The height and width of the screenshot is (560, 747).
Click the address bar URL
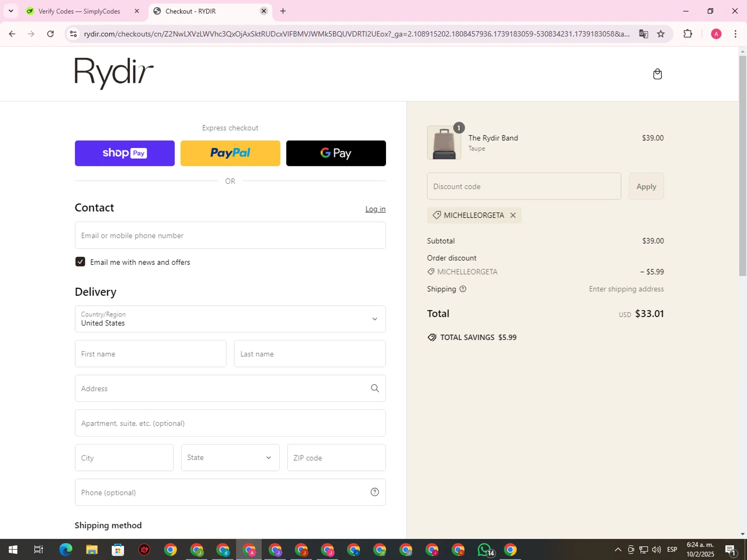(x=356, y=34)
